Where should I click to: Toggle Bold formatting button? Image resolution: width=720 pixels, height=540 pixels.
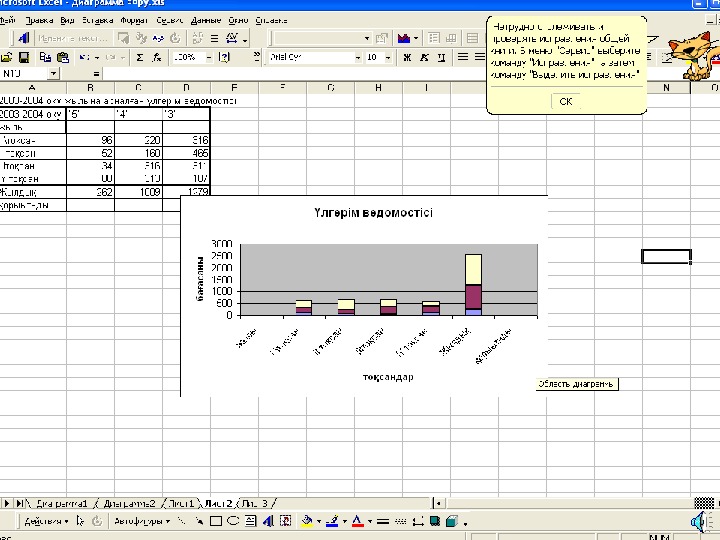click(408, 57)
